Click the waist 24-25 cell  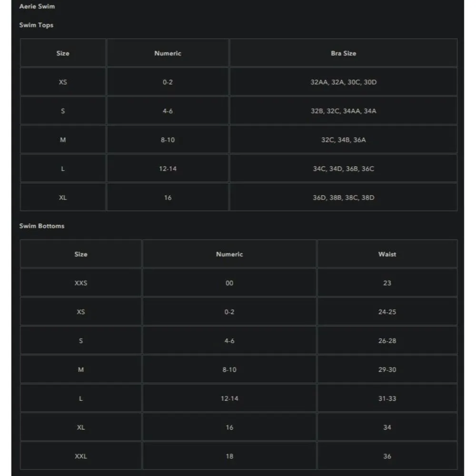pyautogui.click(x=387, y=312)
